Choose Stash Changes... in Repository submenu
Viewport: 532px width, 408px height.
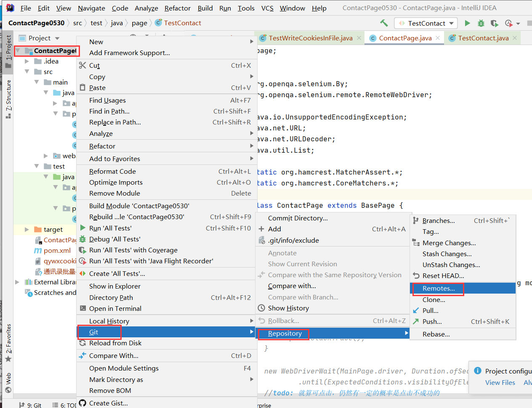(463, 254)
